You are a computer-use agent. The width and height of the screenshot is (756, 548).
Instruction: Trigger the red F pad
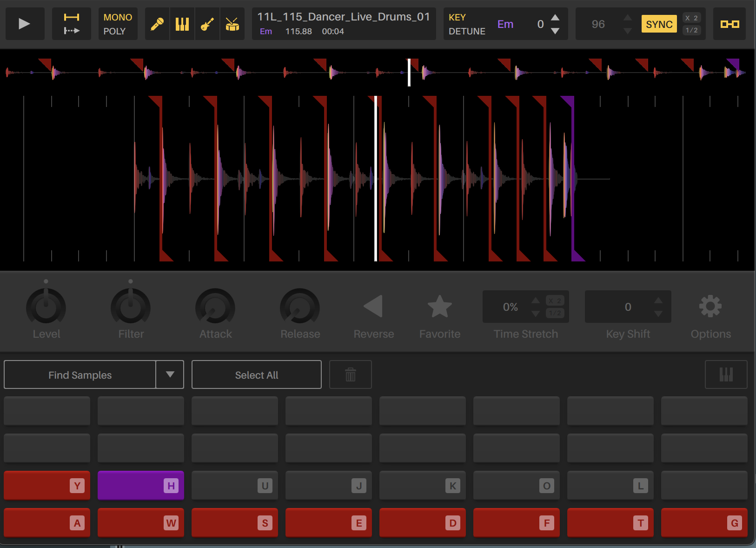pyautogui.click(x=517, y=523)
